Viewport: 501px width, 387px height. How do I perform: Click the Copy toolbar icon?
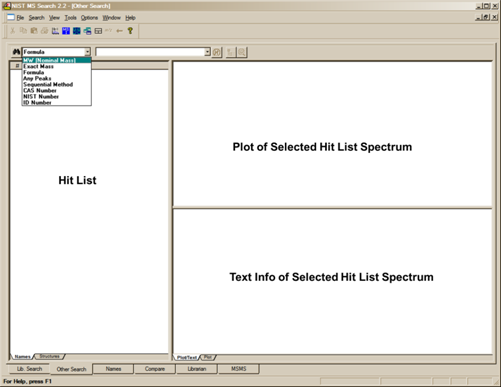[23, 31]
